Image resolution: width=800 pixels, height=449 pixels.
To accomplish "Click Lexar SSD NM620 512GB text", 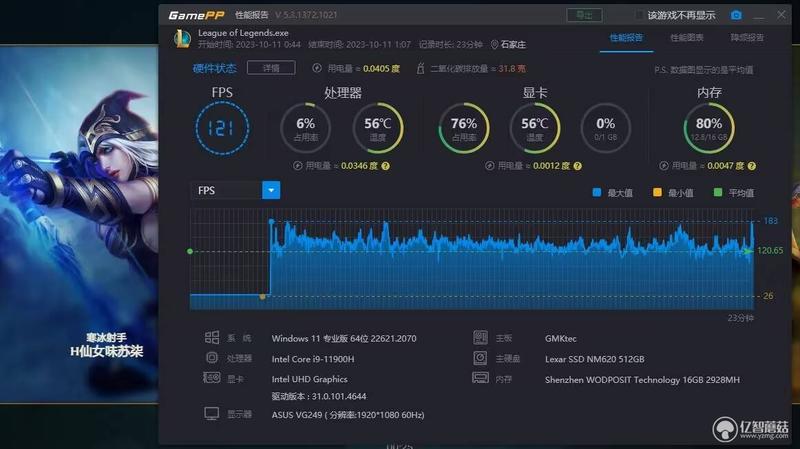I will 594,359.
